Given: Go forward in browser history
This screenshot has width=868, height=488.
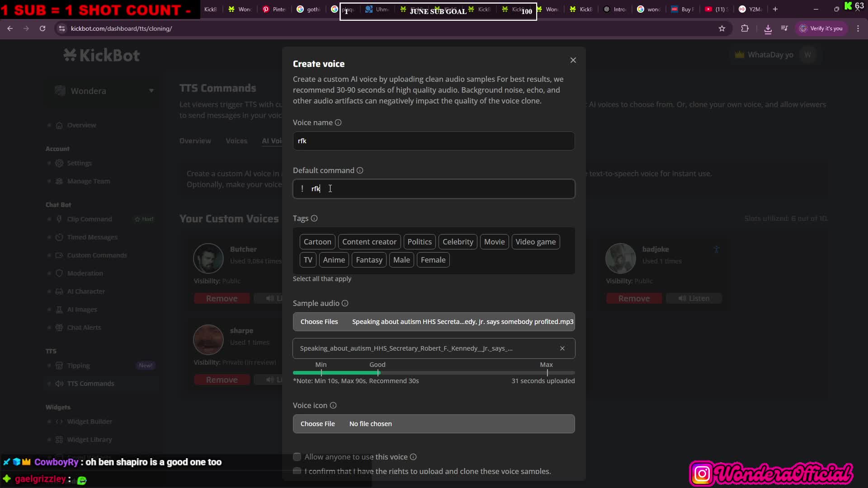Looking at the screenshot, I should click(26, 28).
